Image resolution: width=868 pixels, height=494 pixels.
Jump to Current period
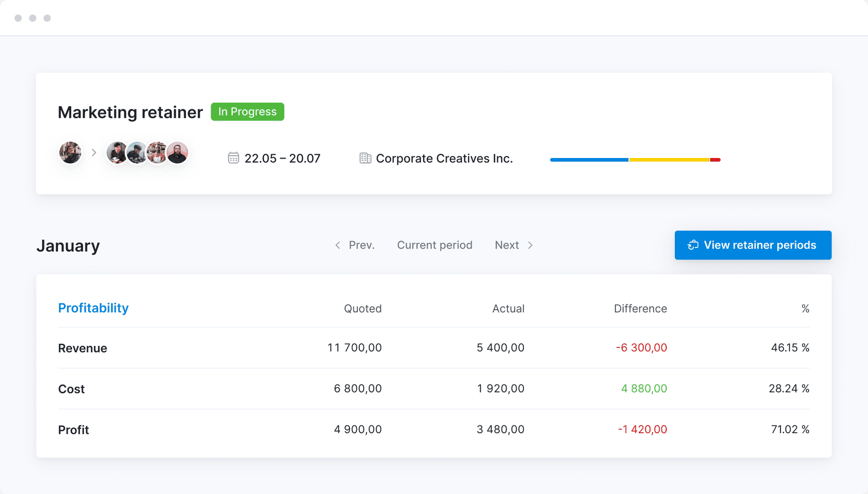point(435,245)
